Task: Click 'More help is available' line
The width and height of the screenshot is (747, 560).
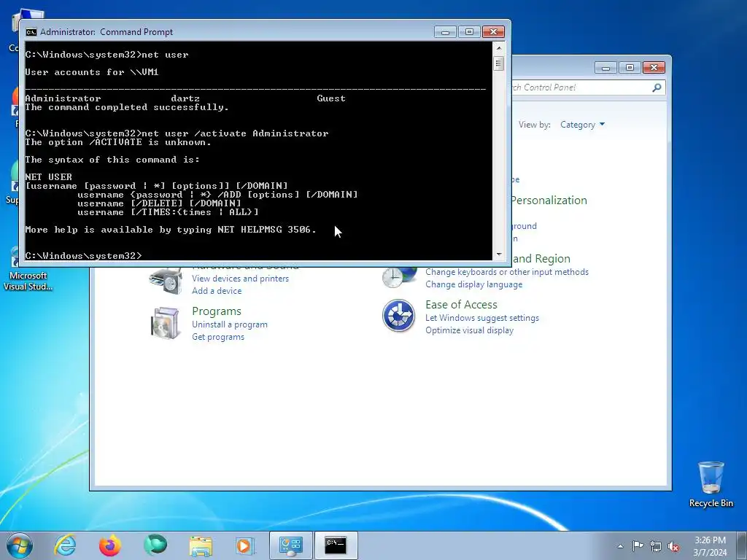Action: [171, 230]
